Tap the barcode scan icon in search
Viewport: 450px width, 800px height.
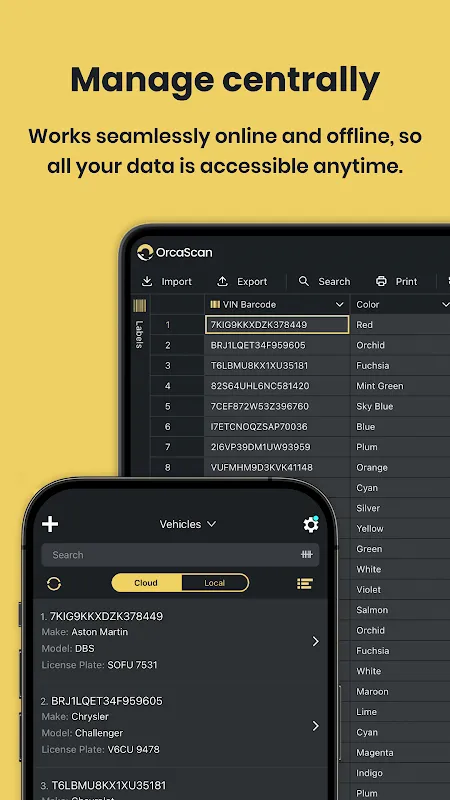[307, 555]
